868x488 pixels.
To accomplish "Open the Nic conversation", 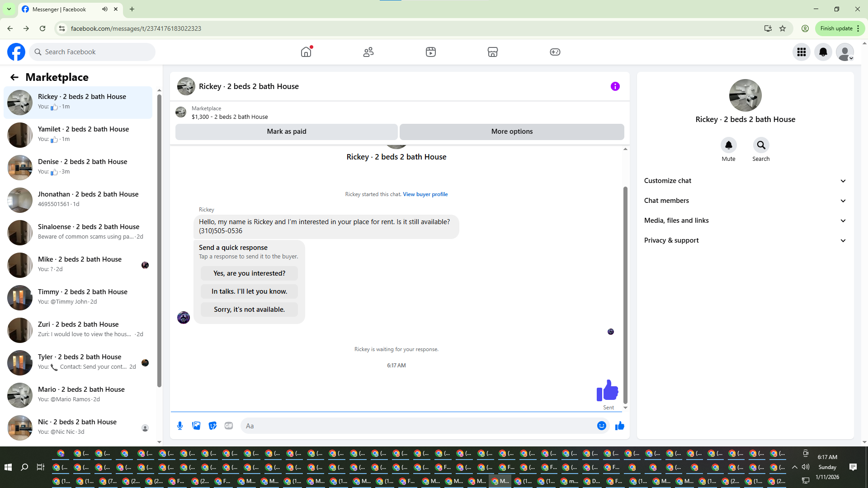I will [x=78, y=428].
